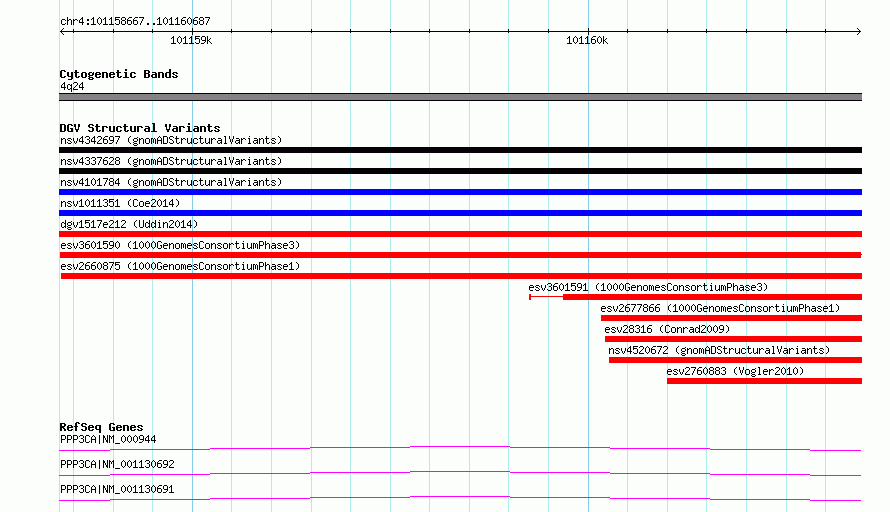Open variant nsv4101784 (gnomADStructuralVariants) label
The height and width of the screenshot is (512, 890).
click(171, 182)
